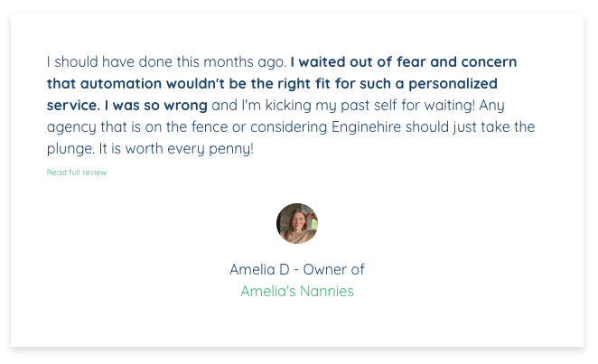
Task: Click Amelia D's round profile photo
Action: tap(297, 224)
